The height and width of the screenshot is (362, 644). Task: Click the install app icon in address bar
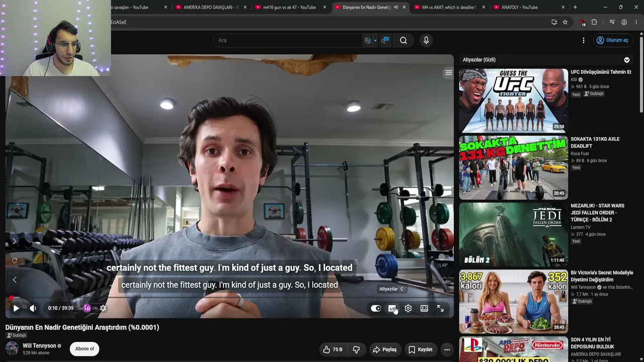(x=554, y=22)
